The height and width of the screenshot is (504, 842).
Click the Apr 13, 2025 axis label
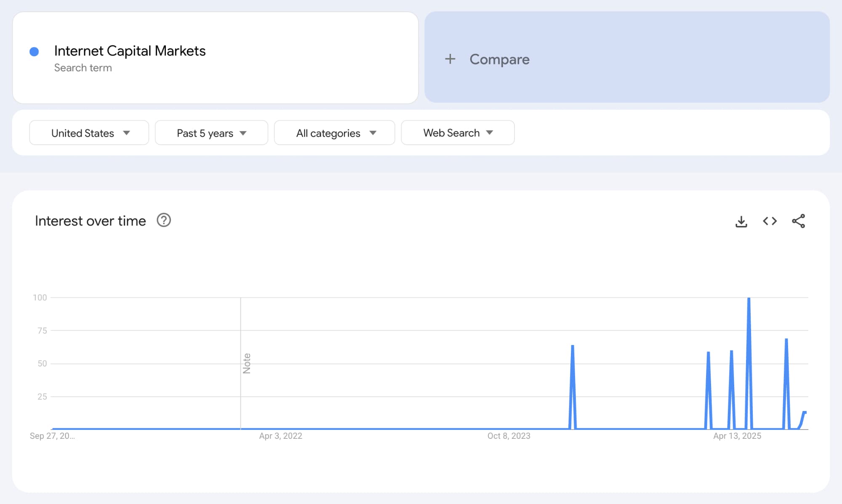coord(737,436)
